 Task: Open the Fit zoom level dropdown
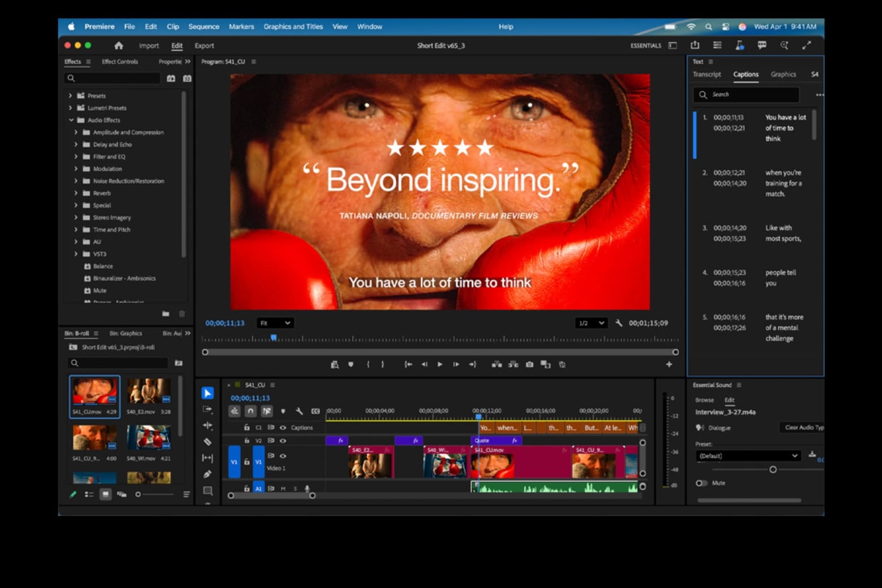point(275,323)
